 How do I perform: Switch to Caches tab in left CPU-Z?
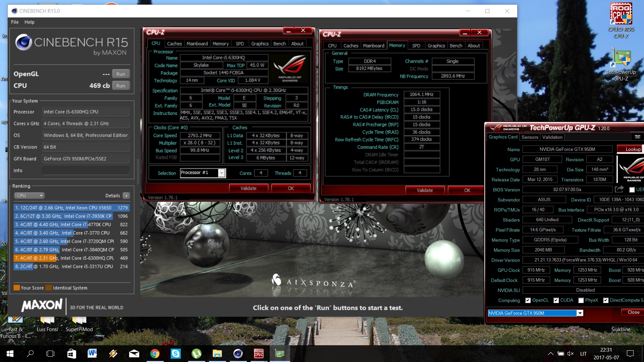click(174, 44)
